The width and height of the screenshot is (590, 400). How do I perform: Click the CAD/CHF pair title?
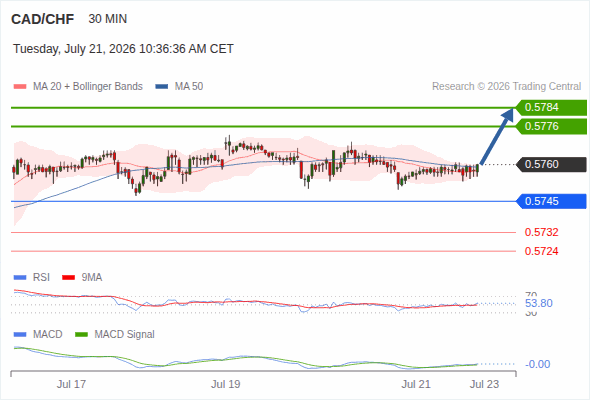pos(43,19)
